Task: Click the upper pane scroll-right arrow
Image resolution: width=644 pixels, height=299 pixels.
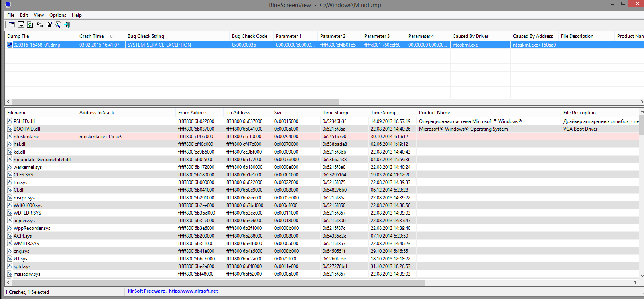Action: [641, 102]
